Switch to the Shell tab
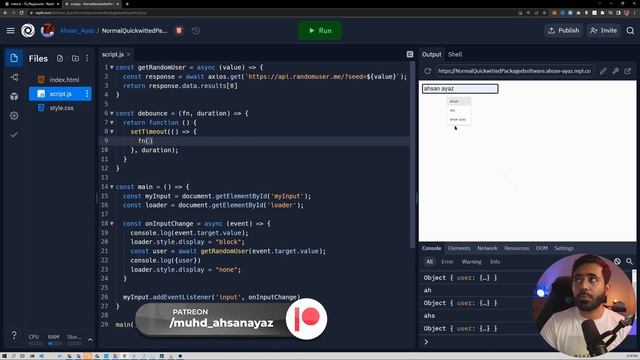 455,54
